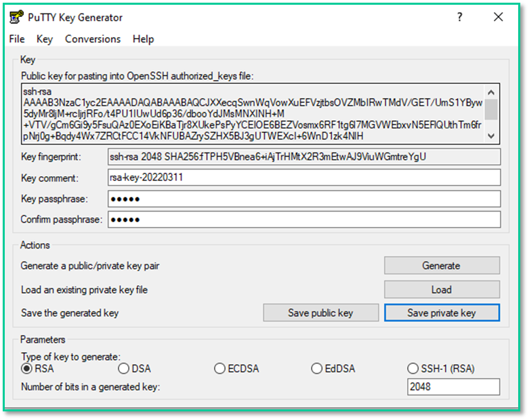Click Save public key button
Viewport: 529px width, 420px height.
(320, 313)
